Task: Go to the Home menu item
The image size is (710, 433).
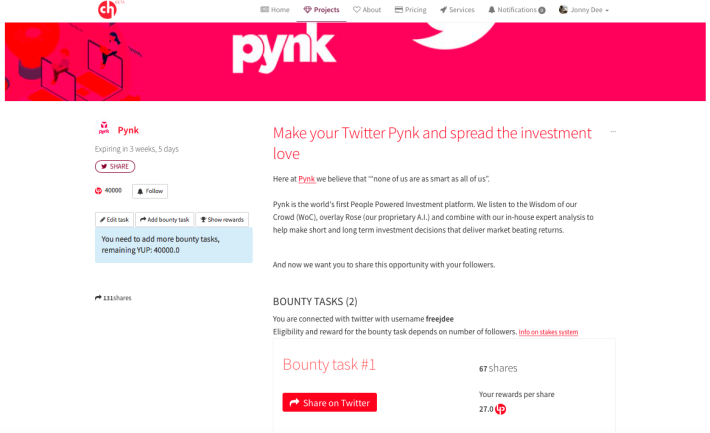Action: coord(275,10)
